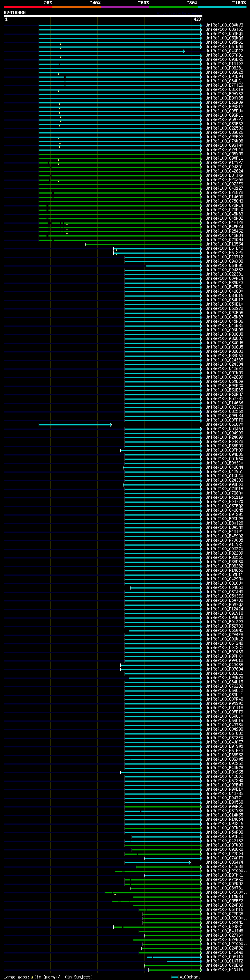250x980 pixels.
Task: Click the orange ~40% identity legend segment
Action: coord(77,7)
